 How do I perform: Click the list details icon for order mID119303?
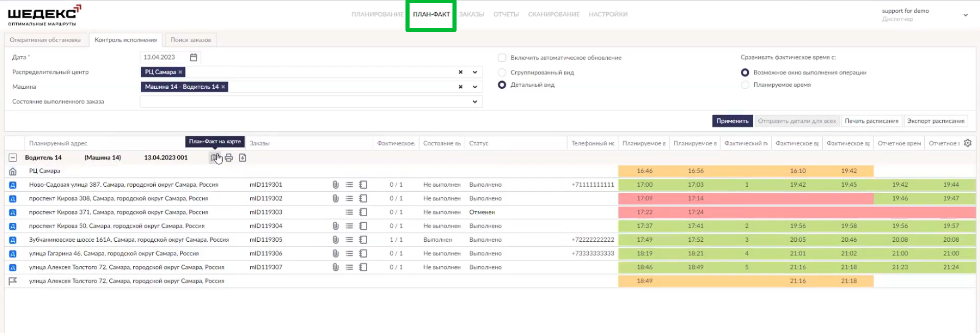[349, 212]
